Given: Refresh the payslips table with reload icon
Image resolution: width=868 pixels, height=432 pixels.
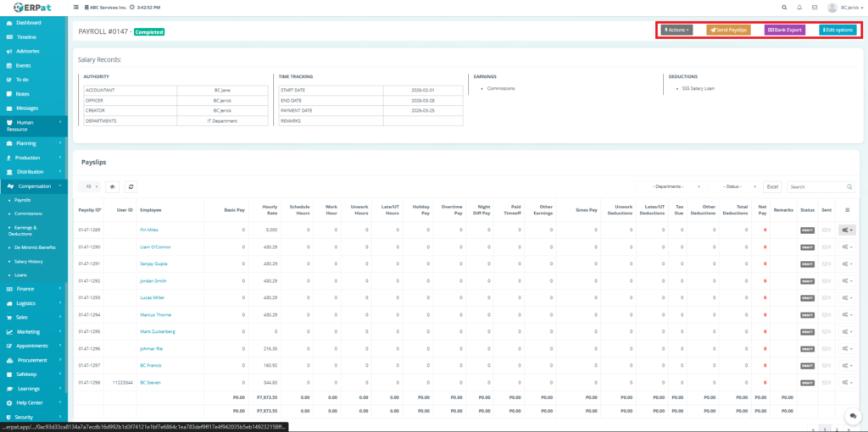Looking at the screenshot, I should (x=131, y=186).
